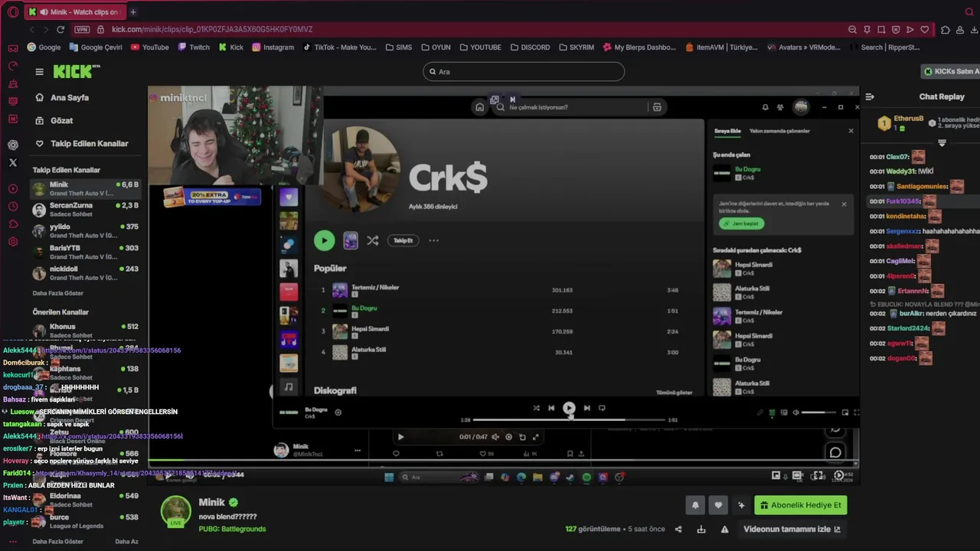Click the KICK logo
The image size is (980, 551).
[x=77, y=71]
